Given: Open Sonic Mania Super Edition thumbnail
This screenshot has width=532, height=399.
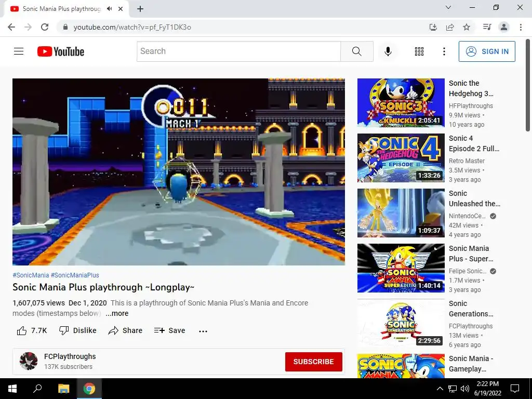Looking at the screenshot, I should click(401, 268).
